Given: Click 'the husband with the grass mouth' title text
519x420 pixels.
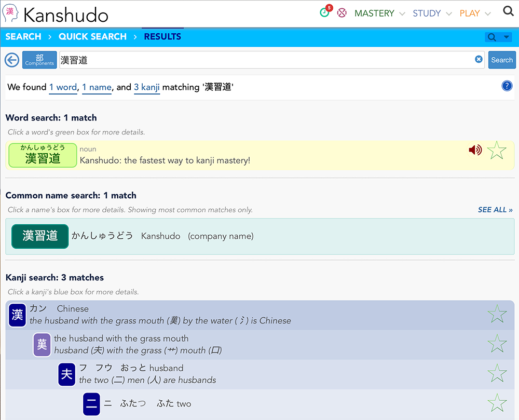Looking at the screenshot, I should click(121, 338).
